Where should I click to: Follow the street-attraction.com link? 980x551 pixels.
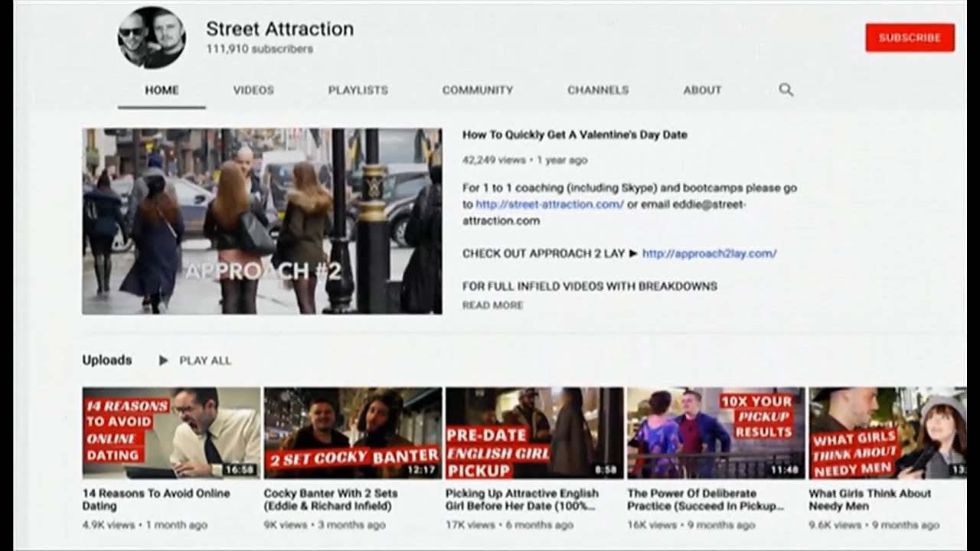point(550,204)
